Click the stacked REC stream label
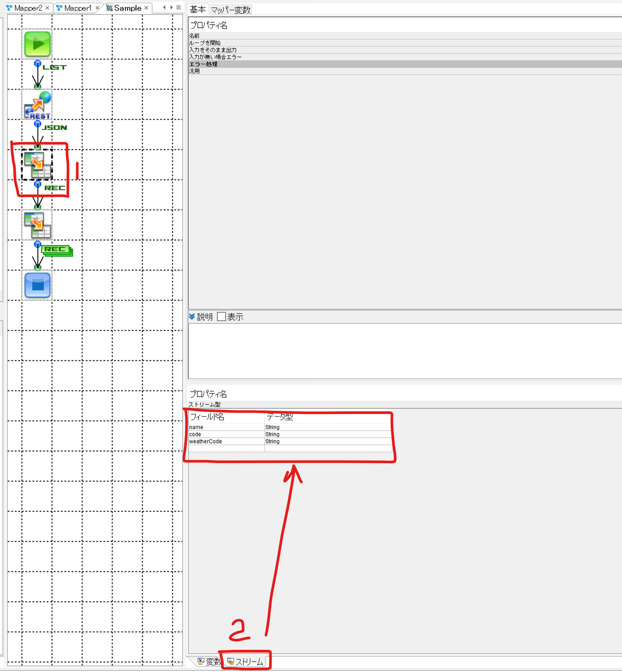Screen dimensions: 622x672 point(56,250)
